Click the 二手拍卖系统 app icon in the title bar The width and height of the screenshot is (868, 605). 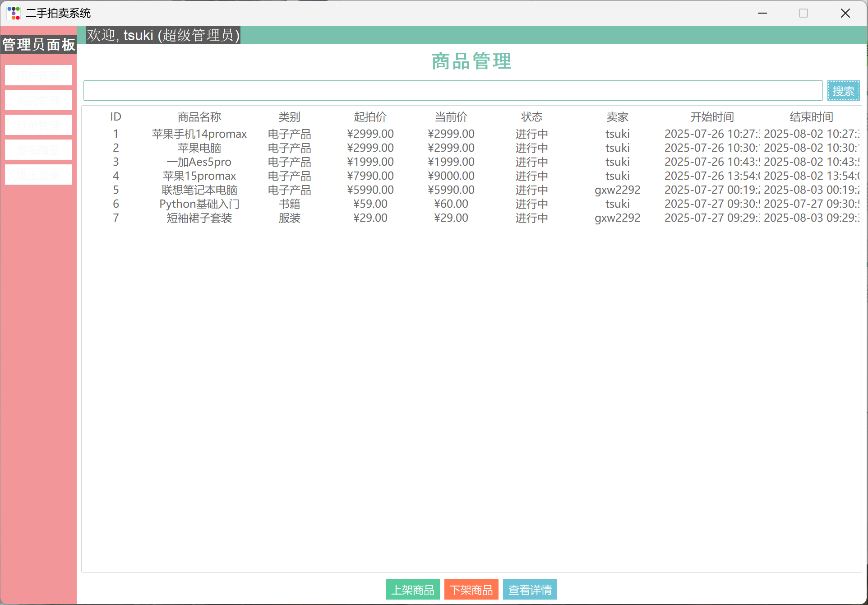tap(14, 13)
